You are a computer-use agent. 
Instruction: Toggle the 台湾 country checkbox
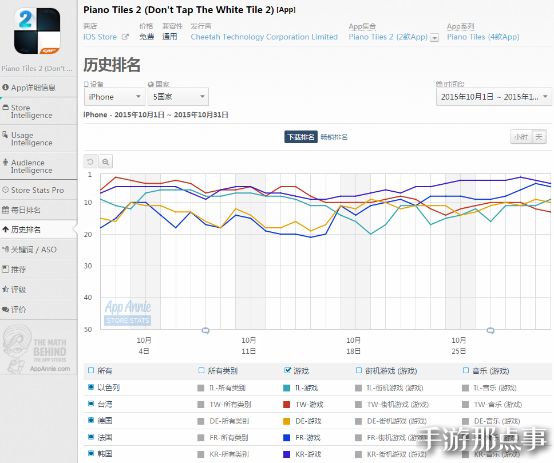[91, 403]
